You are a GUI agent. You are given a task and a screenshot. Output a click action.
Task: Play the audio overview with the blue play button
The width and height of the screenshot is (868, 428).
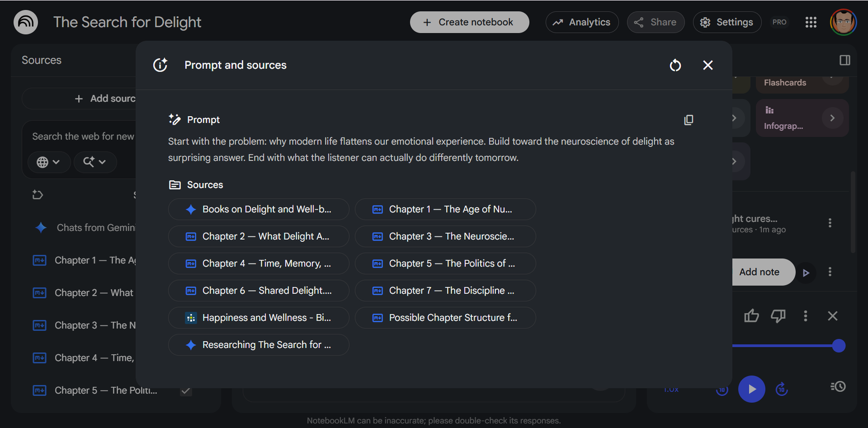[752, 389]
